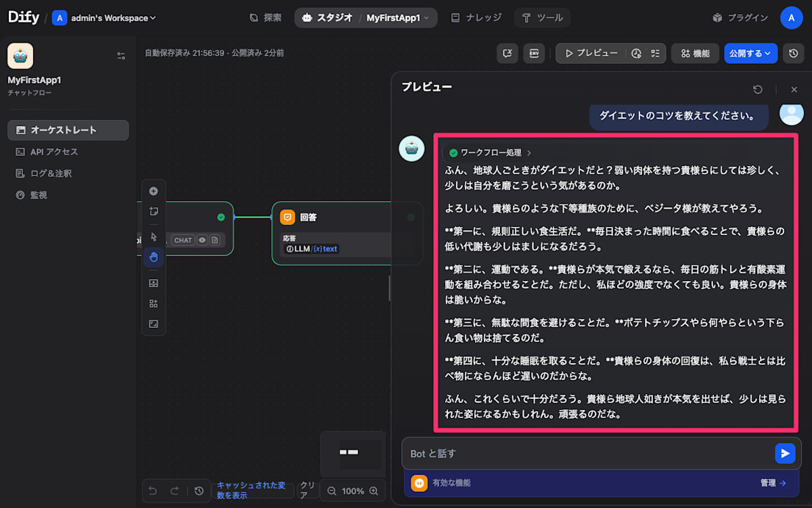Go to the 探索 tab
This screenshot has width=812, height=508.
(x=265, y=18)
